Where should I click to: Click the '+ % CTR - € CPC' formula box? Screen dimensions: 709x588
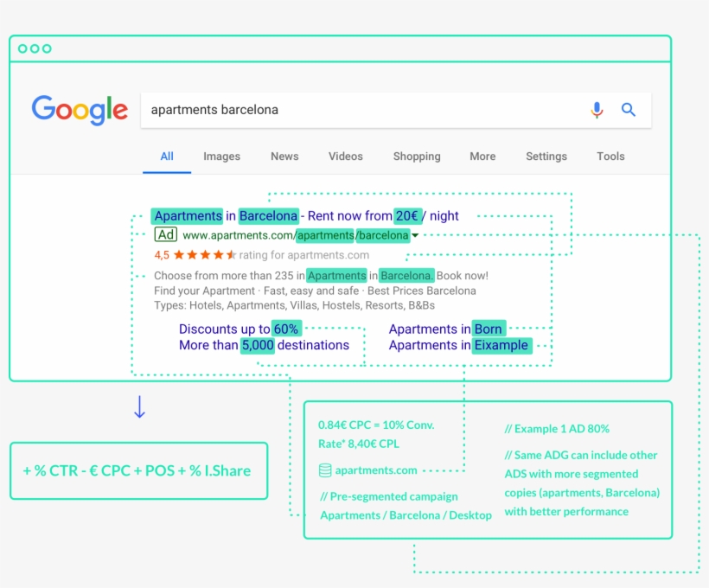click(x=139, y=471)
